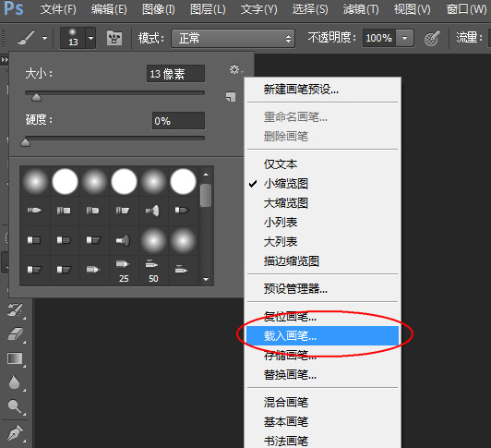This screenshot has width=491, height=448.
Task: Select the Eraser tool
Action: [x=15, y=334]
